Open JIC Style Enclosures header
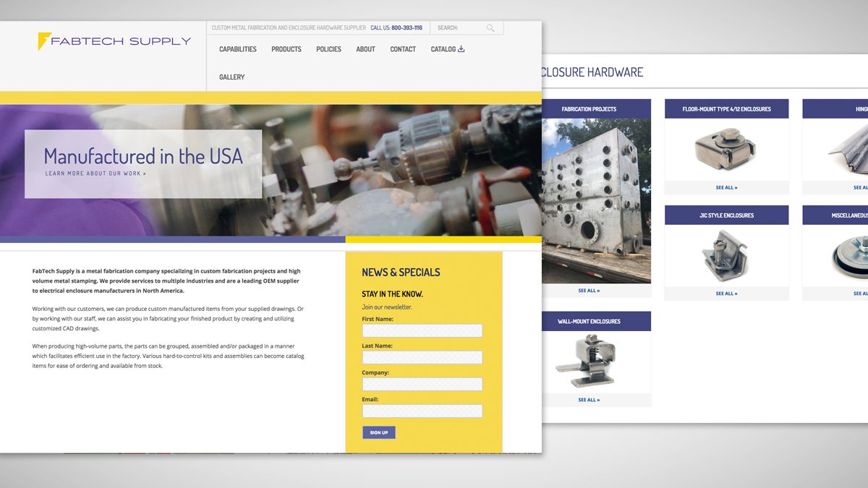Screen dimensions: 868x488 727,215
